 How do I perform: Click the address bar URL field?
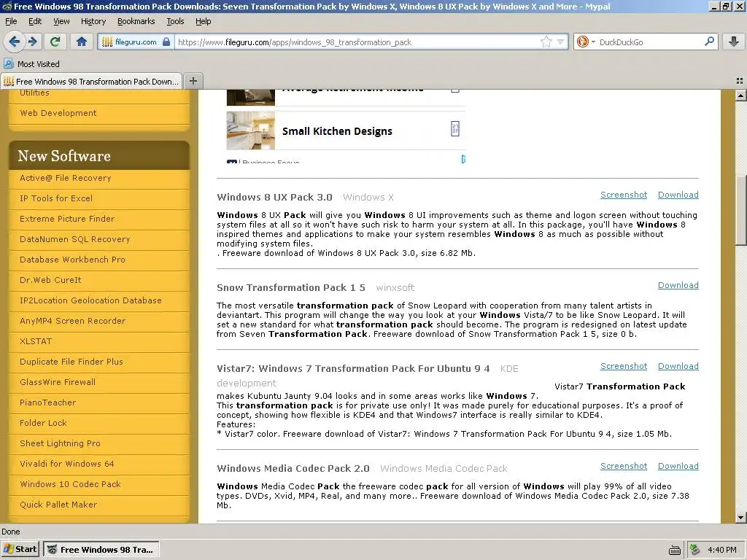[x=357, y=42]
